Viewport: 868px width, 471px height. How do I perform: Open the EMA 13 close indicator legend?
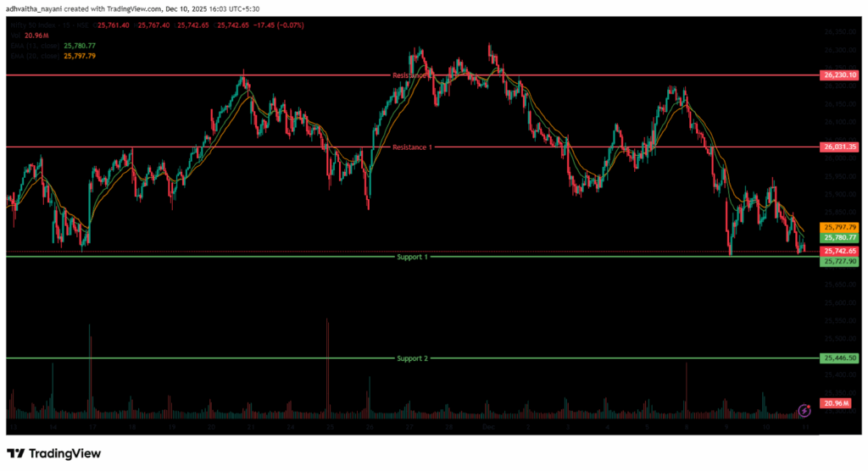pos(34,46)
